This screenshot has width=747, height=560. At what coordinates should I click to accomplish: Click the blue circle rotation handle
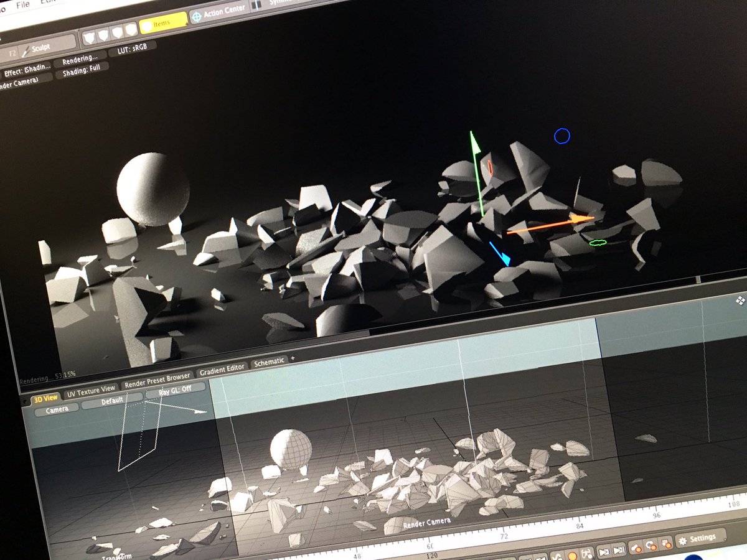[562, 136]
